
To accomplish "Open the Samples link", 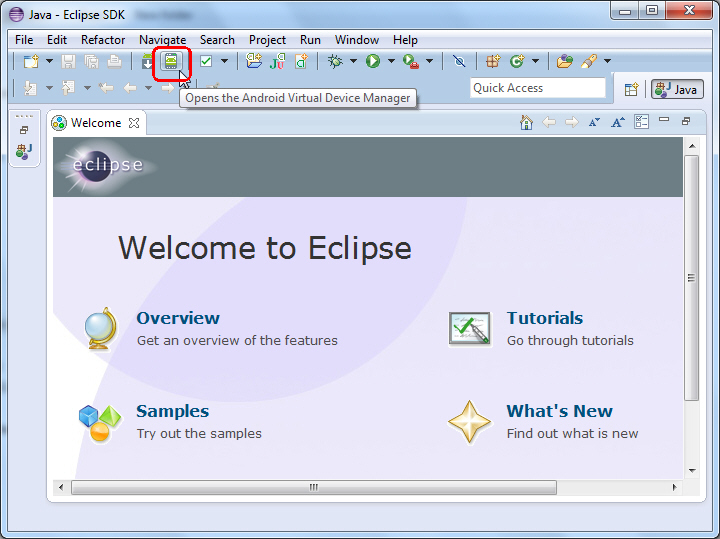I will coord(173,411).
